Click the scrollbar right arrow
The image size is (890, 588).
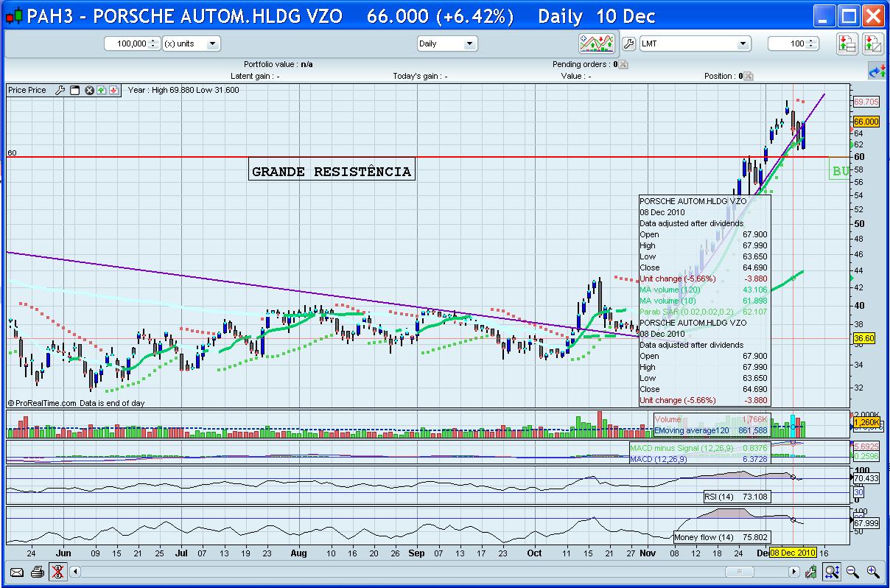pos(794,571)
